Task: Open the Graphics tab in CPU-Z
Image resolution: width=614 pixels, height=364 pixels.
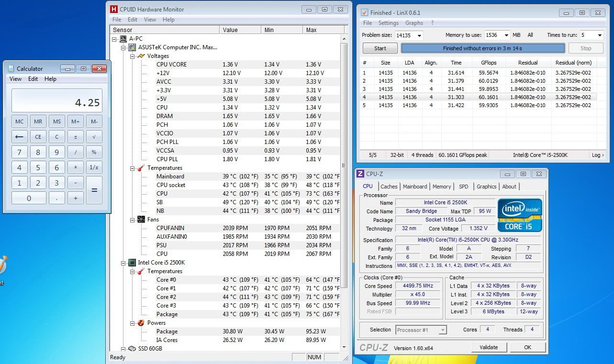Action: click(x=487, y=187)
